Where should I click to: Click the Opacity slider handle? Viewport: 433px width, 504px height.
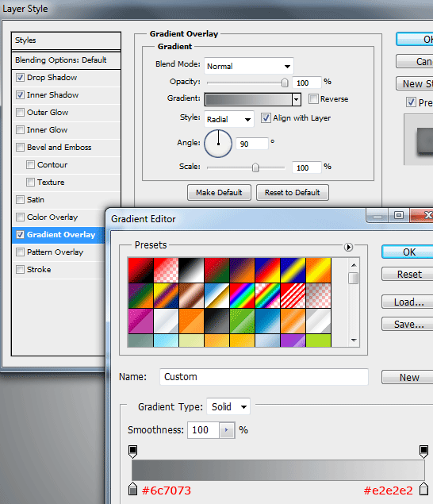285,83
